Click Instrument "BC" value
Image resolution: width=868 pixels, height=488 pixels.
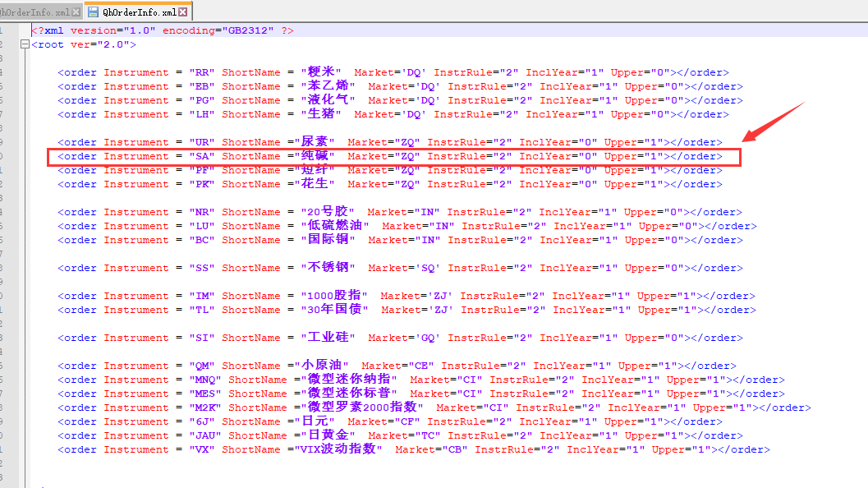pyautogui.click(x=201, y=240)
